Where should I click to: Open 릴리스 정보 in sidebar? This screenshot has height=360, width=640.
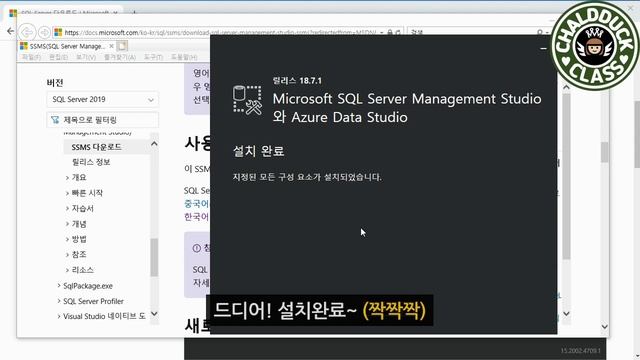pyautogui.click(x=91, y=162)
